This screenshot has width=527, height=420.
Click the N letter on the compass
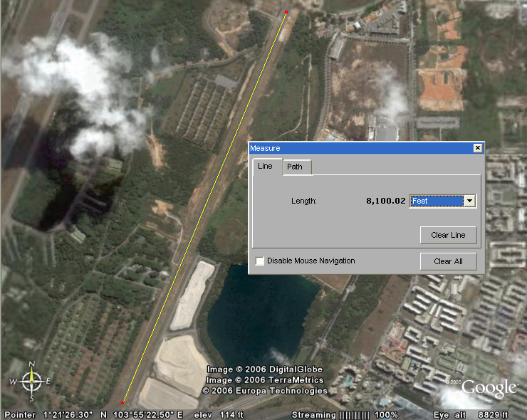click(32, 364)
